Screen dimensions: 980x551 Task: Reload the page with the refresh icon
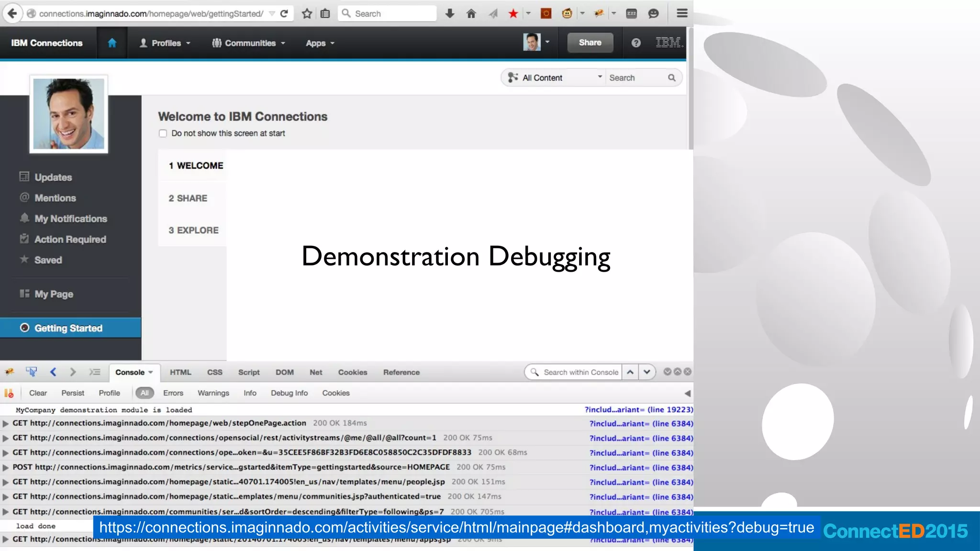coord(284,13)
